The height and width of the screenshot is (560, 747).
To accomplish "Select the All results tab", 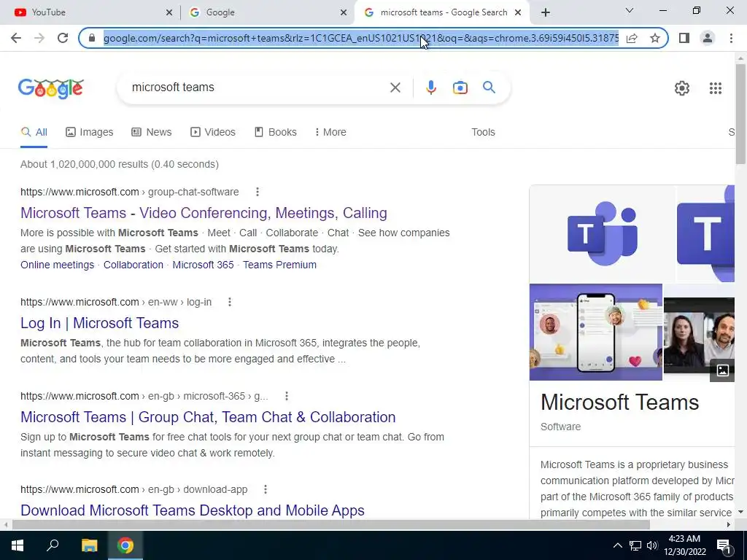I will pos(34,133).
